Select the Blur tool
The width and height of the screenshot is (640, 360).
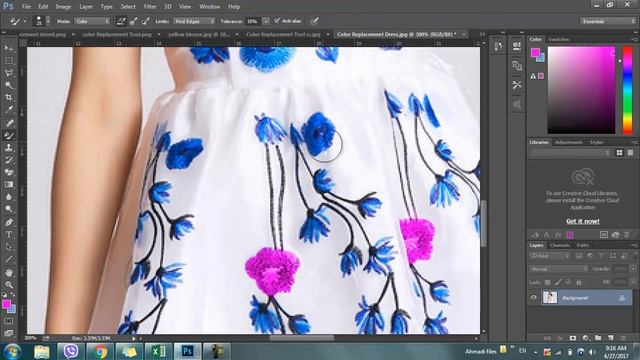[x=9, y=197]
